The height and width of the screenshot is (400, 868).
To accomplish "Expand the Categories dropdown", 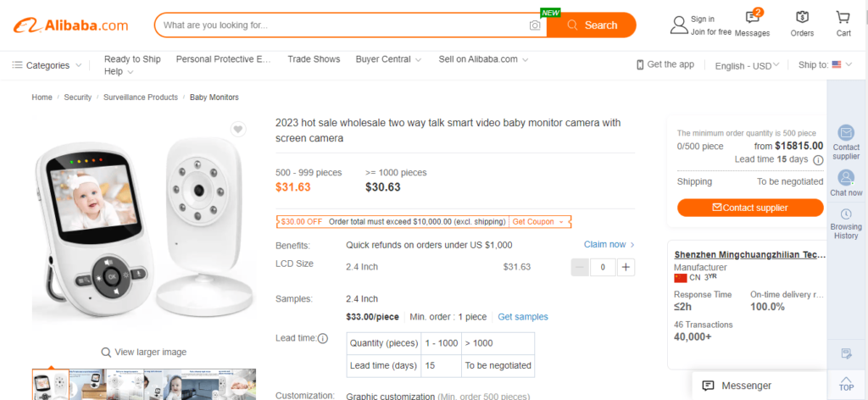I will pyautogui.click(x=47, y=65).
